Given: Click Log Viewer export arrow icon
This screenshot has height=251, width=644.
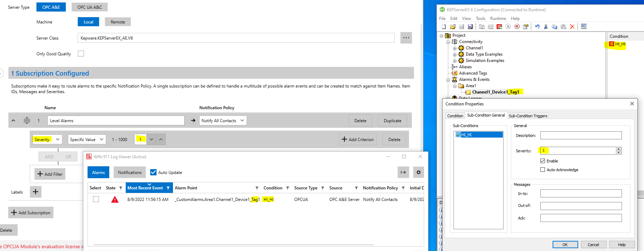Looking at the screenshot, I should pyautogui.click(x=403, y=172).
